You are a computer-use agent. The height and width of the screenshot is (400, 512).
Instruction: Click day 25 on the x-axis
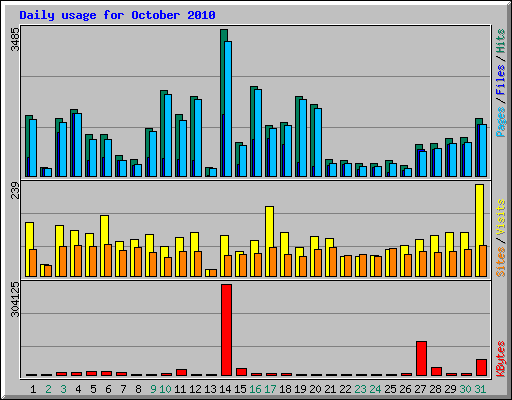coord(390,389)
